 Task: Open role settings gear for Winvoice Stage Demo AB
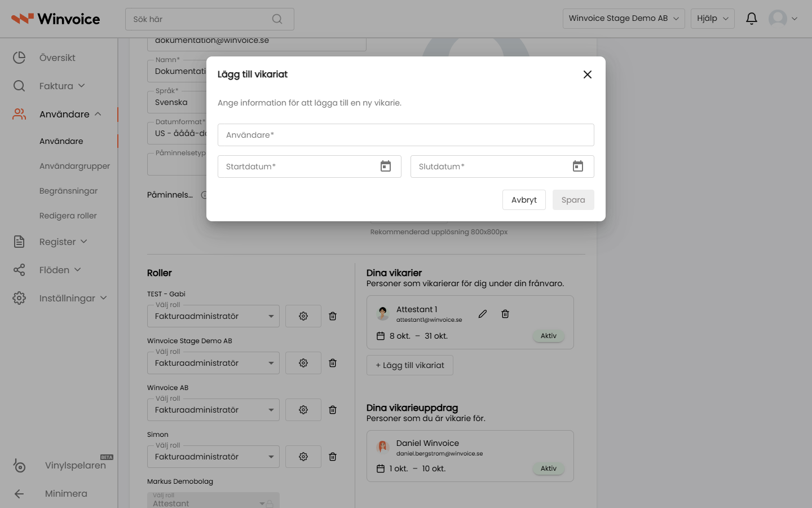[303, 363]
